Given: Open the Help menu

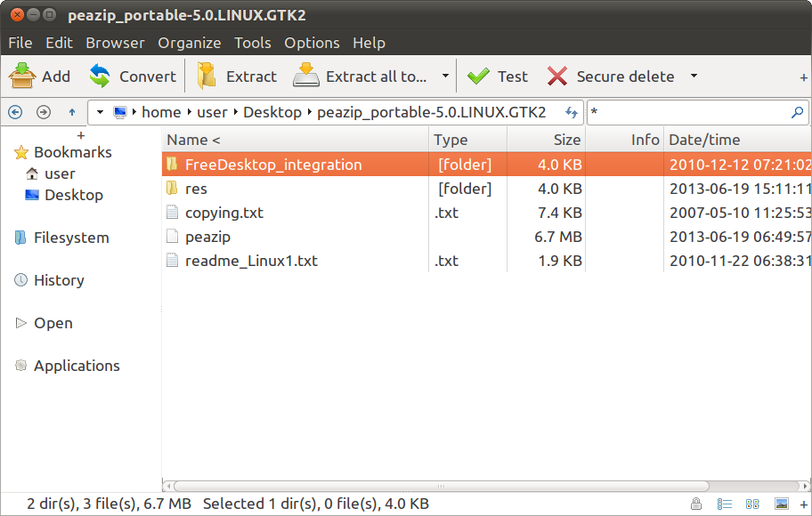Looking at the screenshot, I should pyautogui.click(x=369, y=43).
